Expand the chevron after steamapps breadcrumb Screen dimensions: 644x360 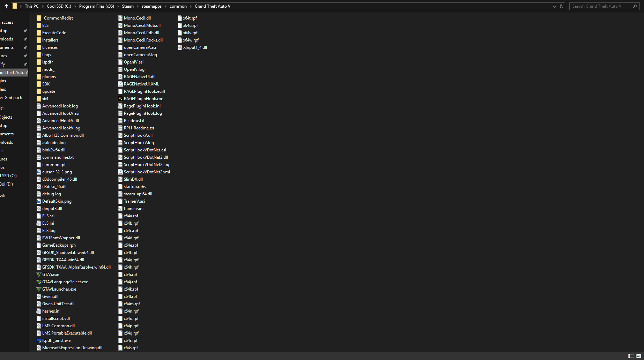tap(166, 6)
